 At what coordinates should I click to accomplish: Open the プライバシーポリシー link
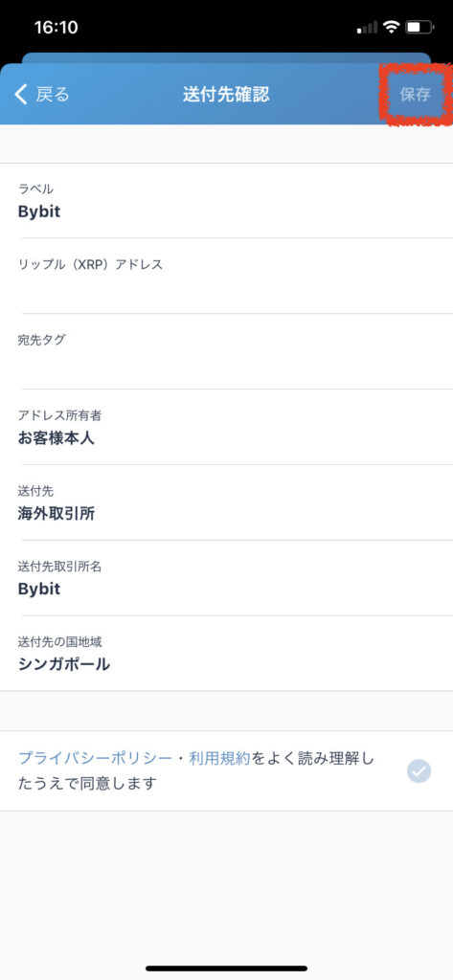[x=95, y=759]
